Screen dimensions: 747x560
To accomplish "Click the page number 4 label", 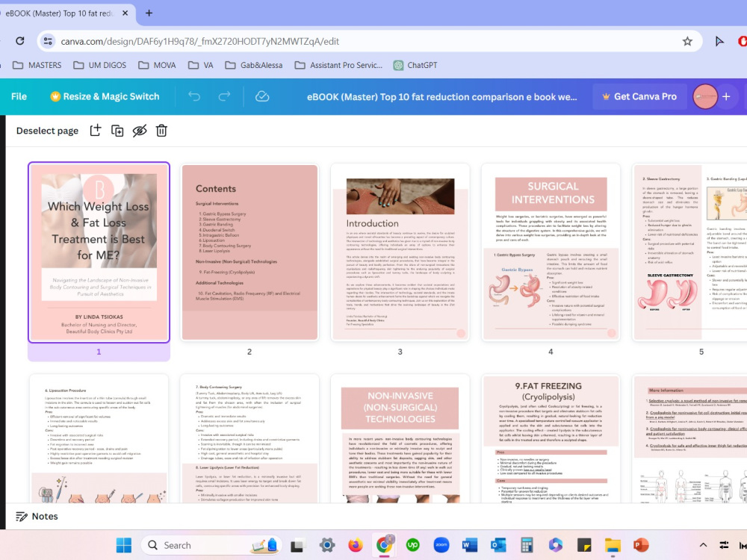I will pyautogui.click(x=551, y=352).
